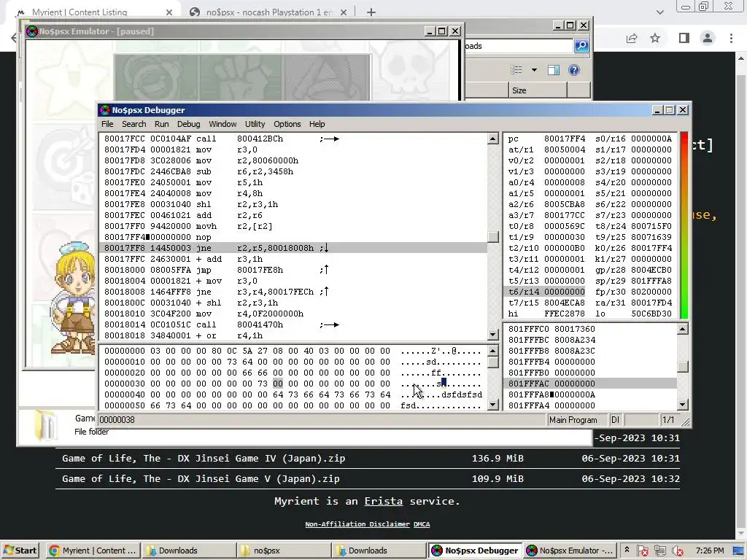
Task: Click the search magnifier button in Explorer window
Action: (x=581, y=46)
